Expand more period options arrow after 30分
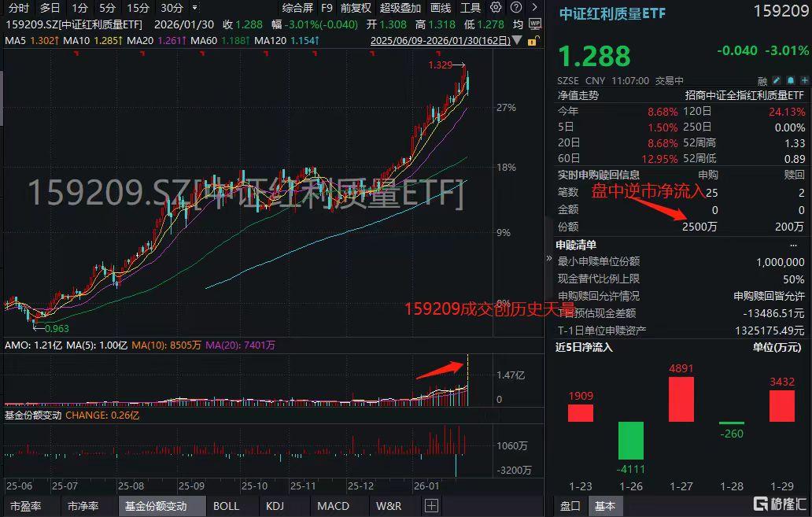The width and height of the screenshot is (812, 517). 194,8
